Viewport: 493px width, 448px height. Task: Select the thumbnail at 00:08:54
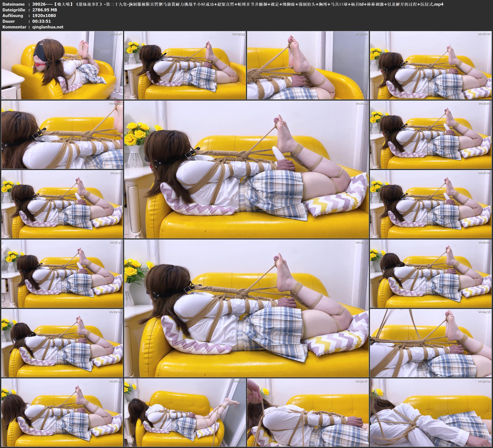(62, 135)
